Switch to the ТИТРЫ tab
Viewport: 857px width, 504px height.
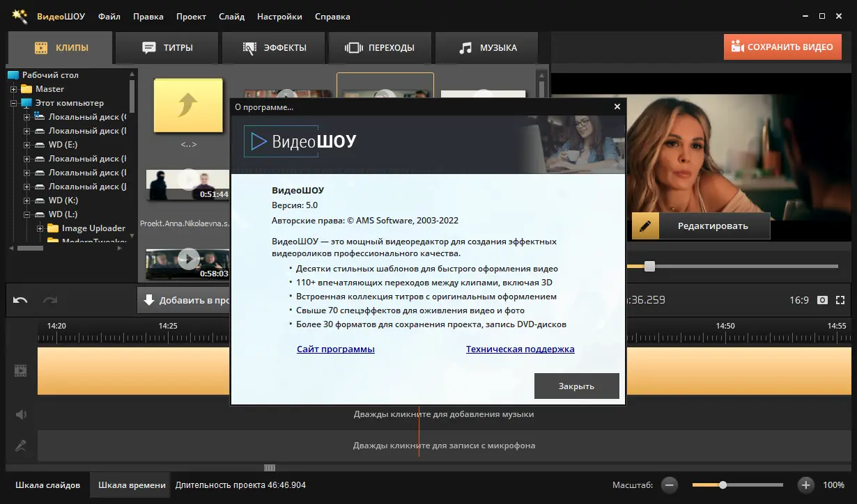coord(167,48)
